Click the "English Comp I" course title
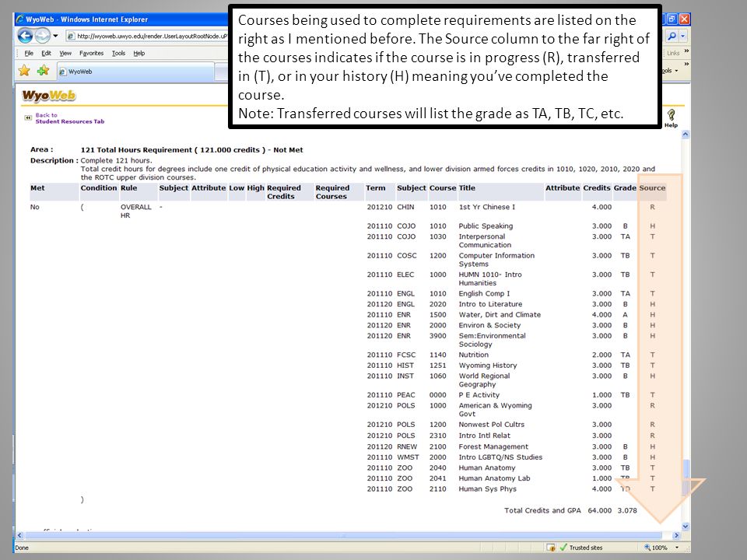Image resolution: width=747 pixels, height=560 pixels. point(484,294)
